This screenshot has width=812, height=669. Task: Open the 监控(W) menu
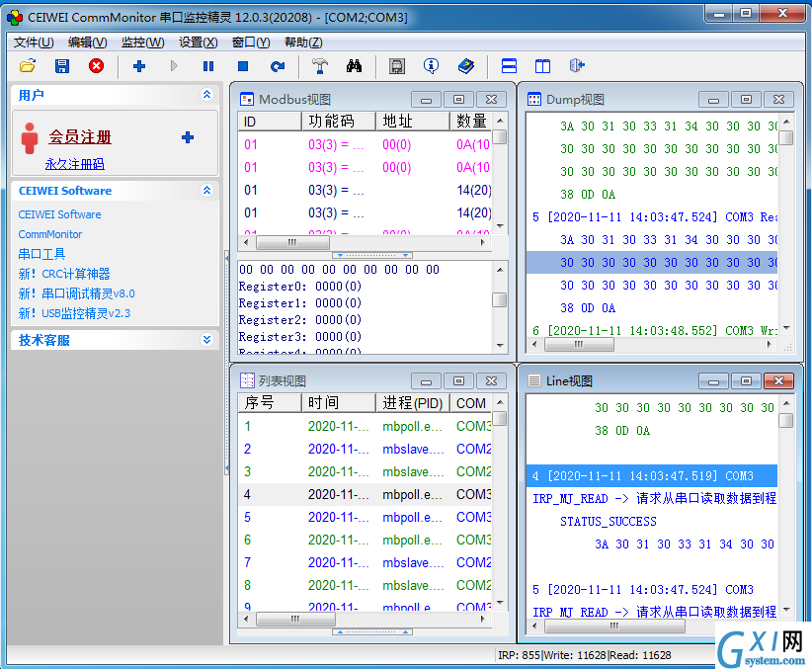click(143, 42)
